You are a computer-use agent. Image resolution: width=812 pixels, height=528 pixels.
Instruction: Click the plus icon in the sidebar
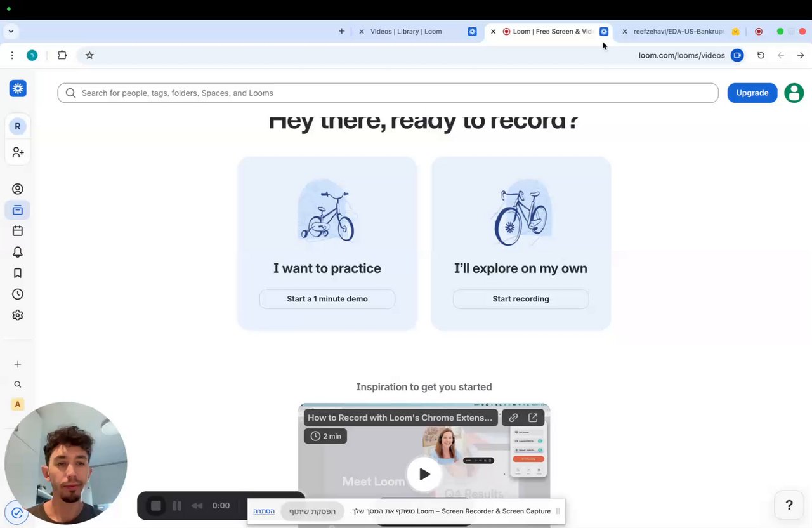click(18, 364)
